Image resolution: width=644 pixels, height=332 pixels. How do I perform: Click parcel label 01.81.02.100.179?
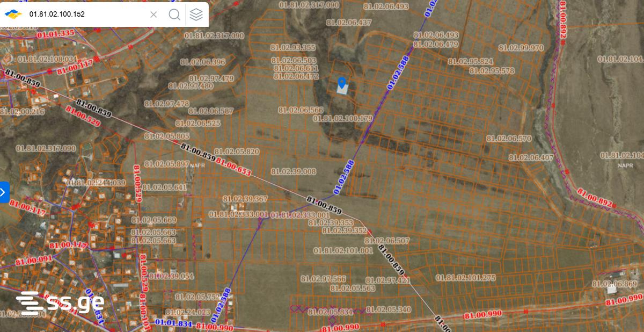coord(342,118)
